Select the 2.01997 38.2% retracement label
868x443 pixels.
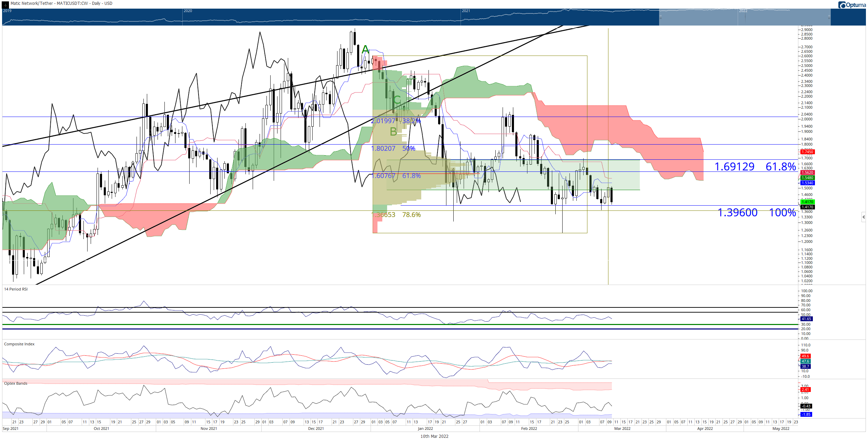click(x=396, y=121)
